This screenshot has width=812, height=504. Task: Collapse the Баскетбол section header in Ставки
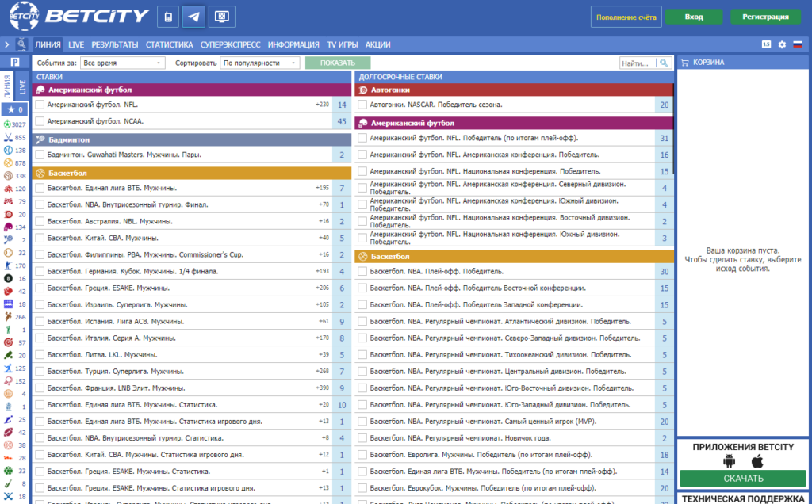click(192, 173)
